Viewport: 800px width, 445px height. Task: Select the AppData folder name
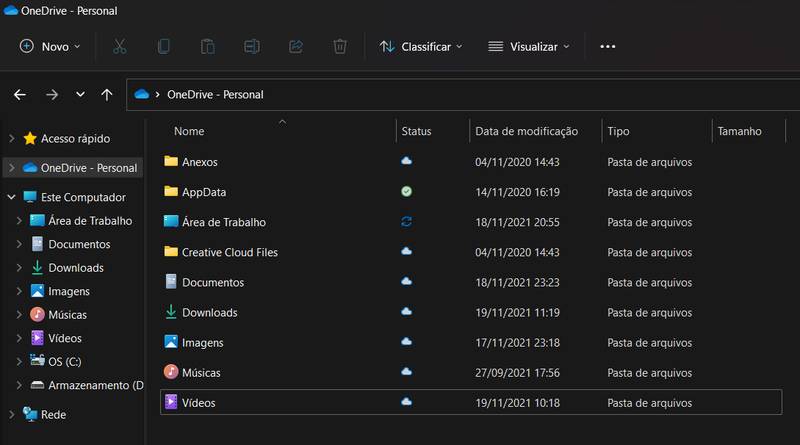pyautogui.click(x=204, y=192)
